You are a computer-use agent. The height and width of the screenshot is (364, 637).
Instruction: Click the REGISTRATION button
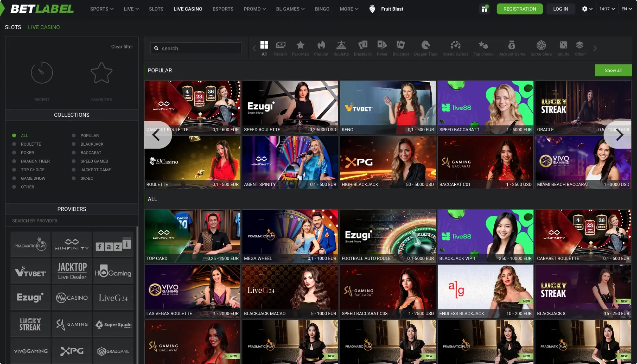[519, 9]
